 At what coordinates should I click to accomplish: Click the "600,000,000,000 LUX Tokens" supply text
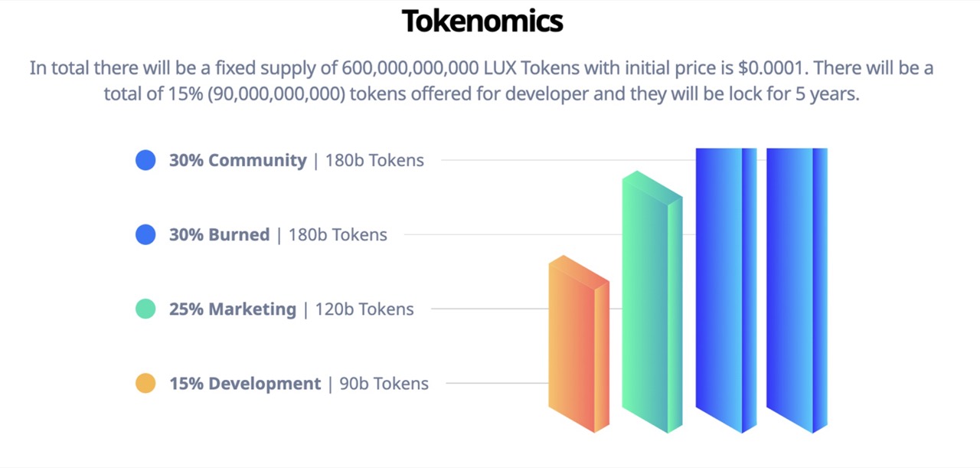click(x=462, y=68)
